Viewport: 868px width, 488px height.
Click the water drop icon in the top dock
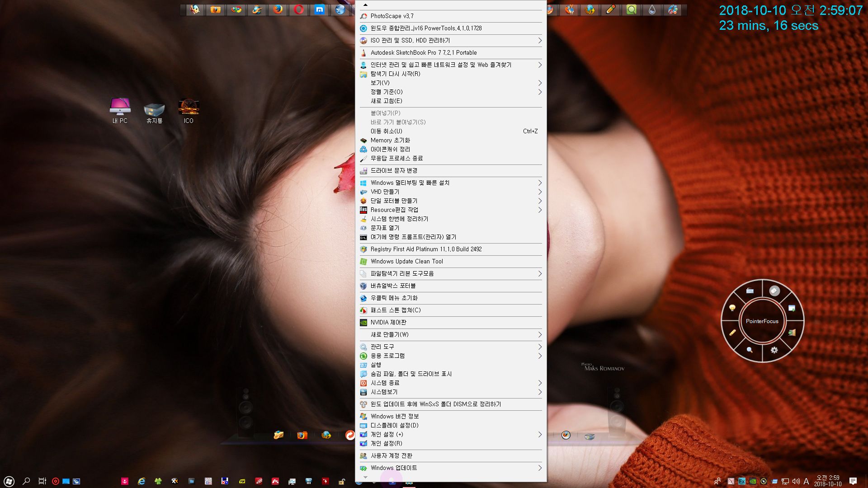(652, 9)
